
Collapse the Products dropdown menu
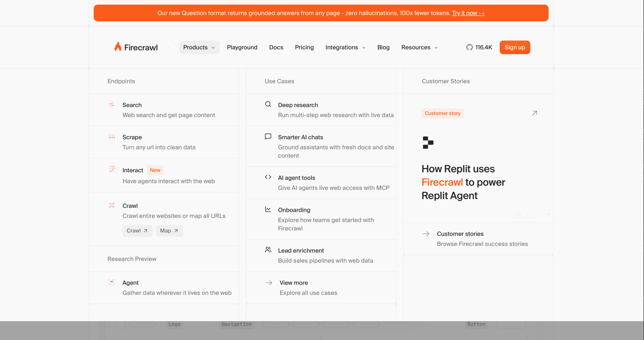click(199, 47)
